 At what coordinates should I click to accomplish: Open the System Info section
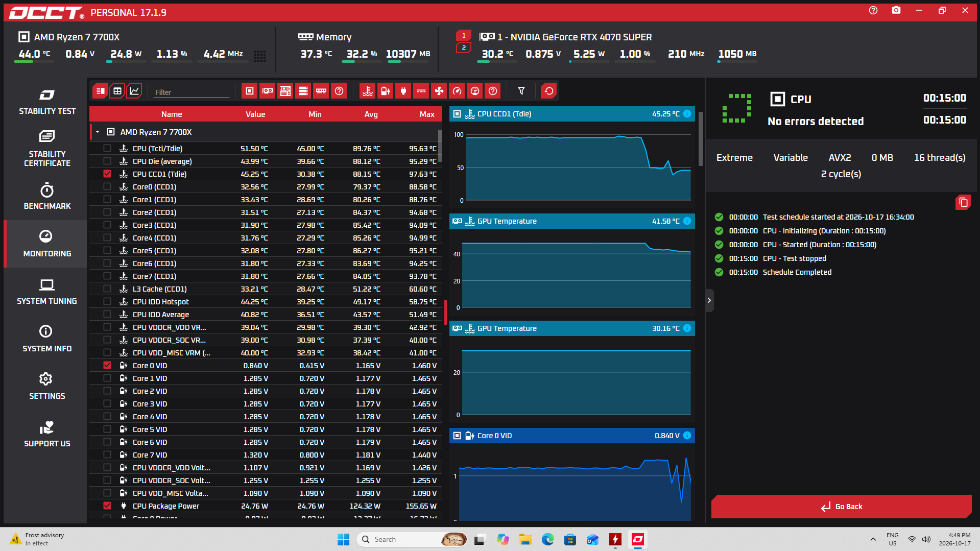tap(47, 339)
